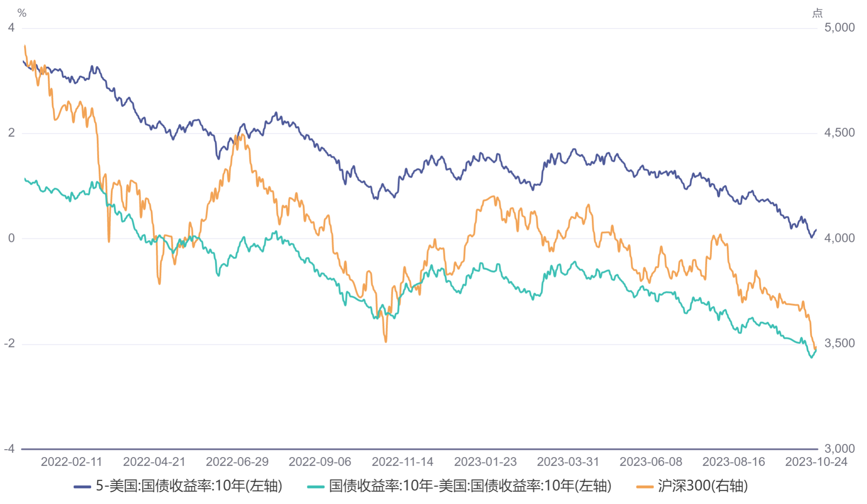Click the 5,000 right axis label
Image resolution: width=867 pixels, height=504 pixels.
[x=839, y=28]
